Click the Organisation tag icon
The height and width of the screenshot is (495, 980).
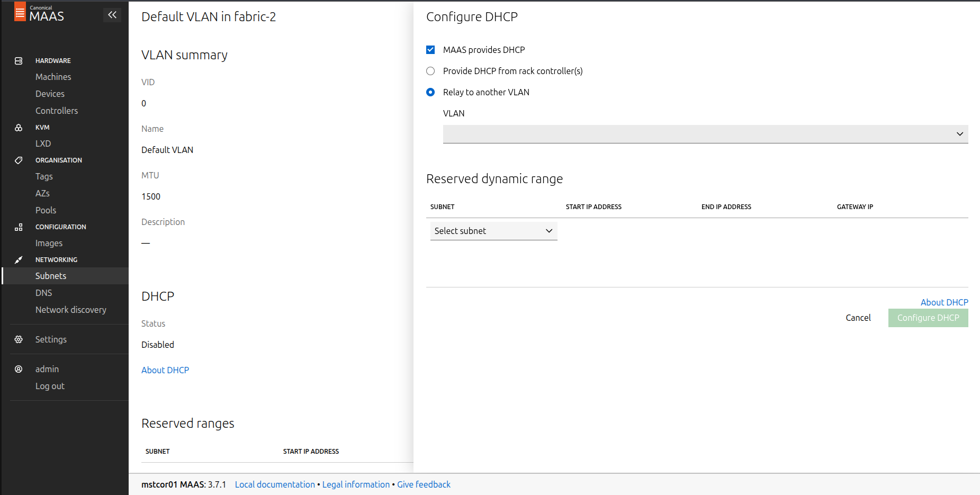(19, 160)
